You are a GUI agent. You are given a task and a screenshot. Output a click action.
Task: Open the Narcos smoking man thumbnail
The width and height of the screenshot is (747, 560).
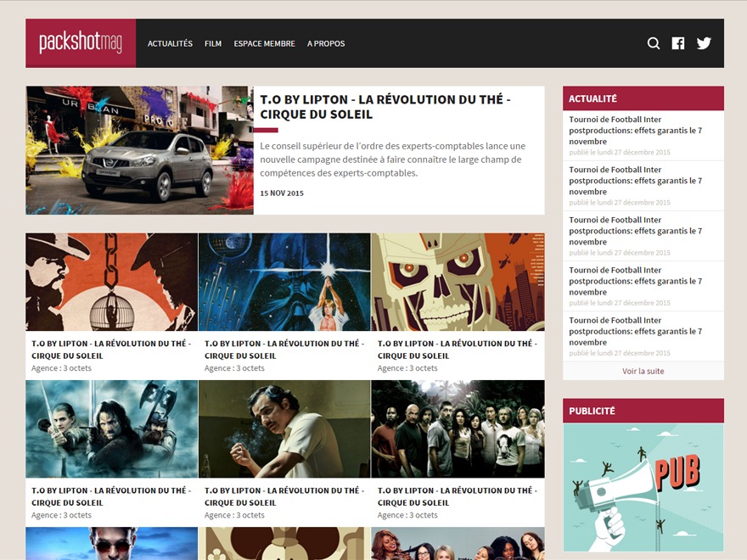(284, 428)
